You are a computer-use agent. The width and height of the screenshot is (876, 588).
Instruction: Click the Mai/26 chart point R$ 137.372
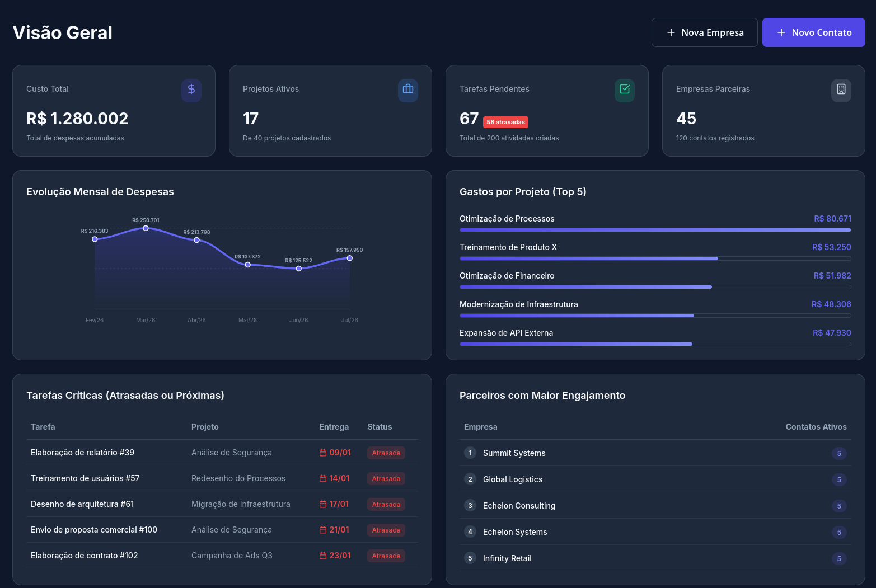pos(247,265)
